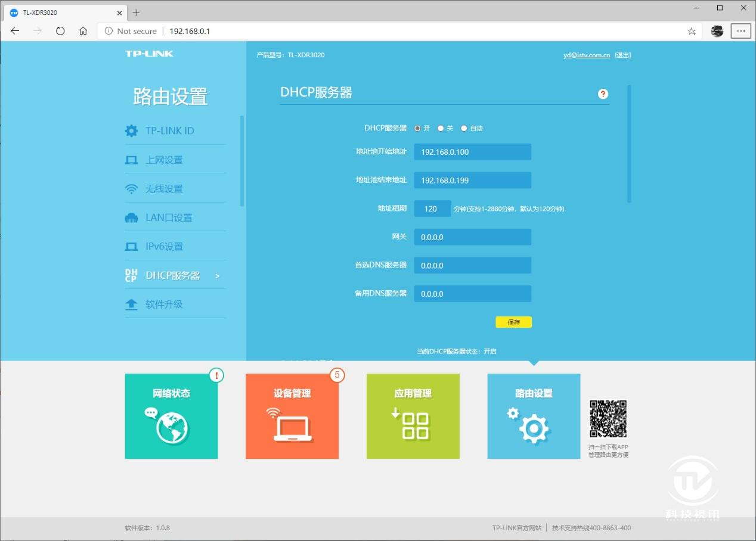Viewport: 756px width, 541px height.
Task: Select the 开 radio button
Action: click(417, 128)
